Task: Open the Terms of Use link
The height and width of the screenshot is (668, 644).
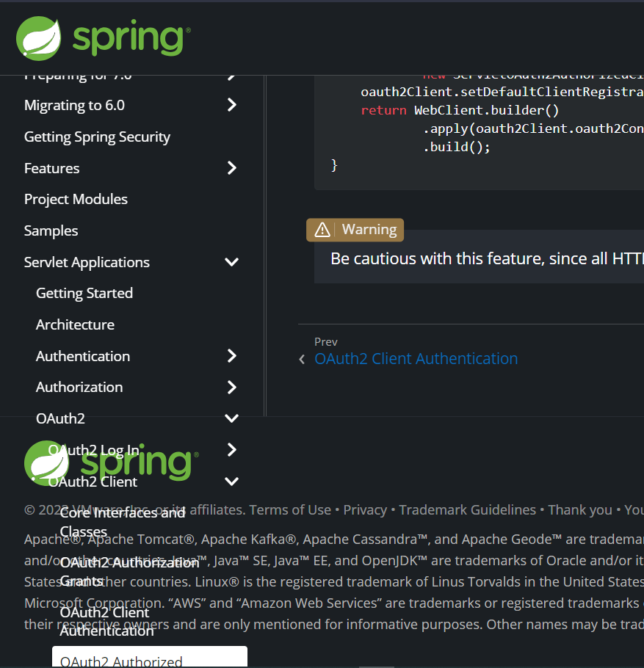Action: pyautogui.click(x=290, y=509)
